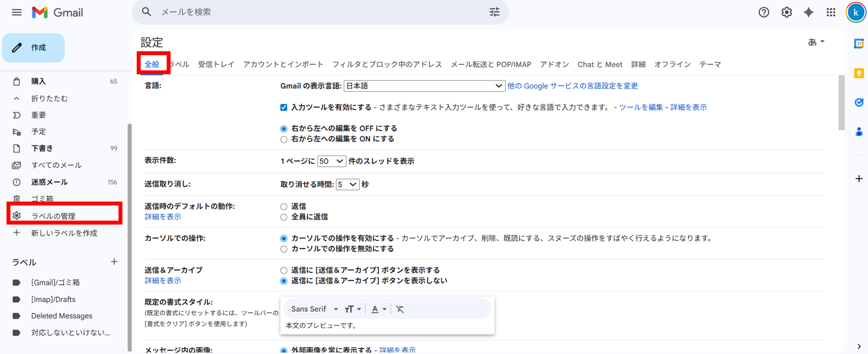Image resolution: width=868 pixels, height=354 pixels.
Task: Select the 全員に返信 radio option
Action: (x=284, y=217)
